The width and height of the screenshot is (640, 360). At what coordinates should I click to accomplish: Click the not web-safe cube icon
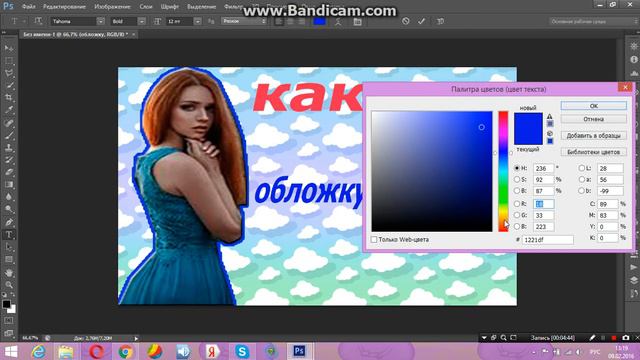click(x=550, y=133)
